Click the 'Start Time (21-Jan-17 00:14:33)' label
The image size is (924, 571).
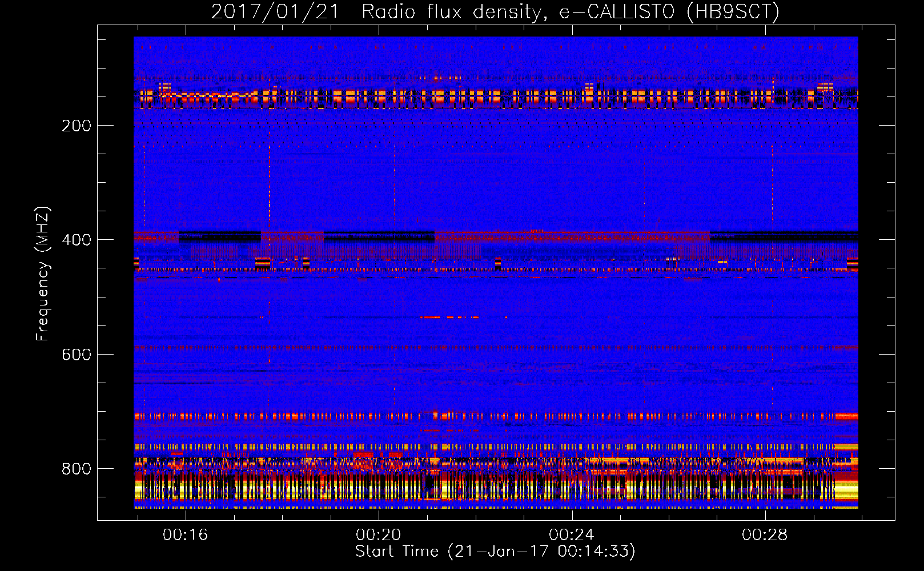tap(495, 552)
